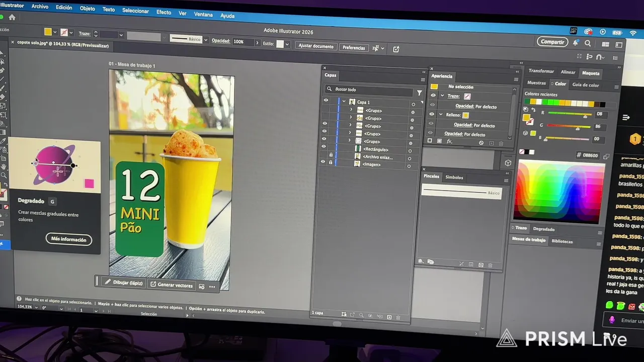The width and height of the screenshot is (644, 362).
Task: Click the 3D cube icon beside the Pinceles panel
Action: (x=508, y=163)
